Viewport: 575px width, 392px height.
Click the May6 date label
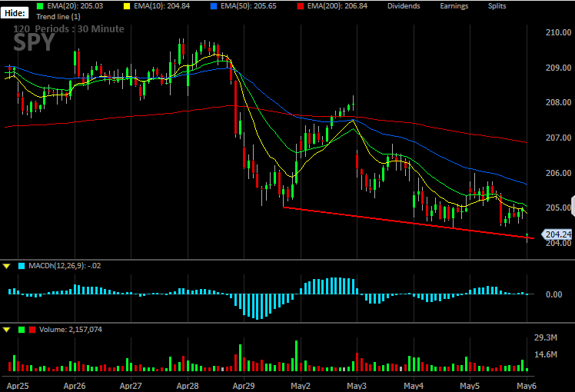pyautogui.click(x=527, y=386)
